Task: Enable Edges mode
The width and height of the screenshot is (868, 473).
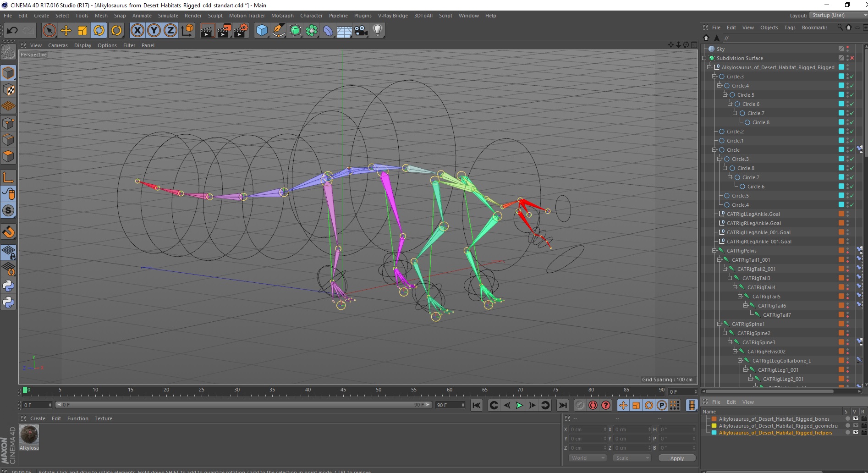Action: [8, 140]
